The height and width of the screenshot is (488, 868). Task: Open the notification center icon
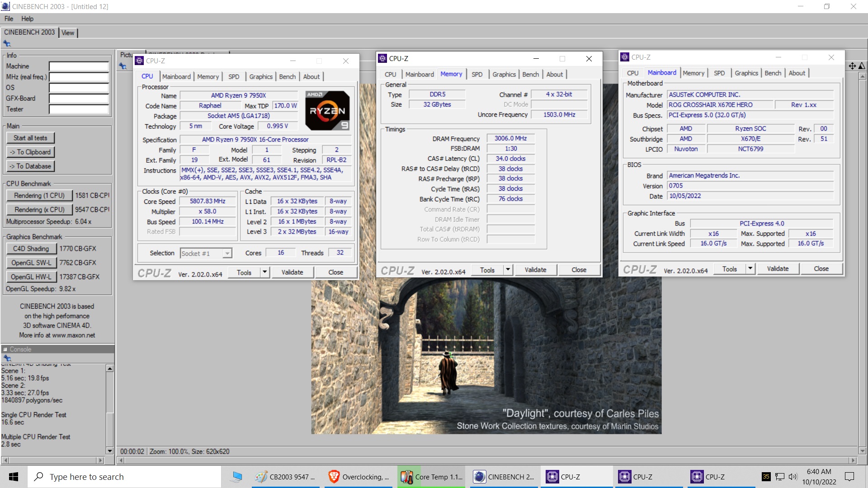tap(849, 477)
